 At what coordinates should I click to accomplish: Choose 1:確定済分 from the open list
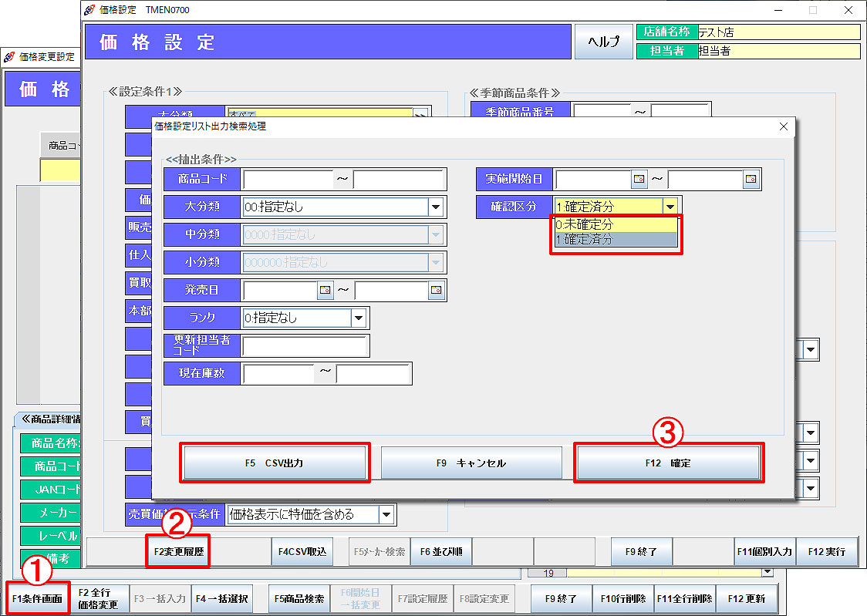point(616,240)
